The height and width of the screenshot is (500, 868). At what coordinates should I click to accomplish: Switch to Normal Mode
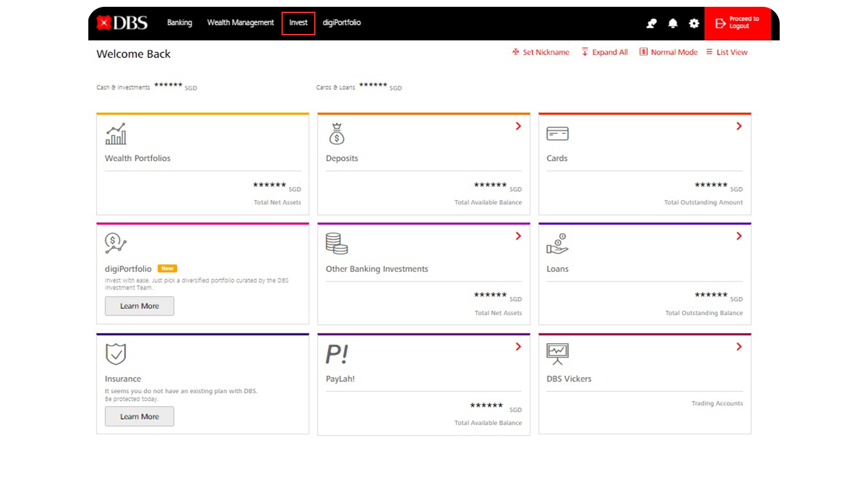[x=674, y=52]
